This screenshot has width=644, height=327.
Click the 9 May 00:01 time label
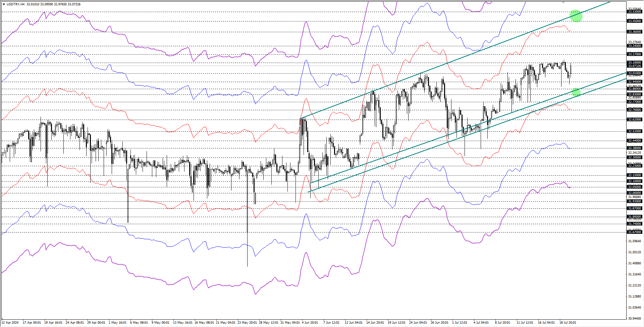pyautogui.click(x=160, y=323)
